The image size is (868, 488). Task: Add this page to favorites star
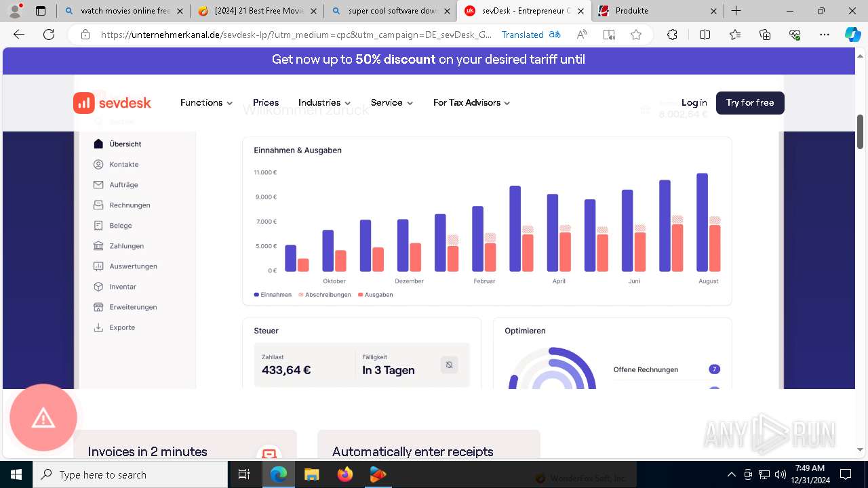coord(635,35)
